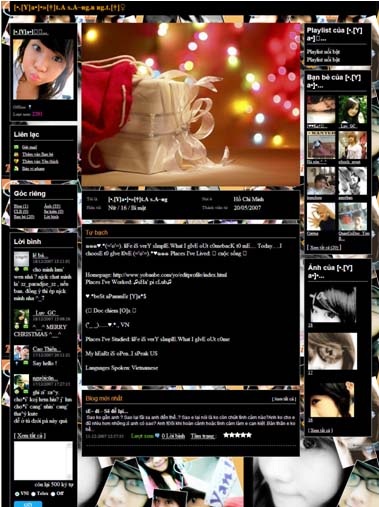Image resolution: width=379 pixels, height=507 pixels.
Task: Click the orange page title at the top
Action: (69, 7)
